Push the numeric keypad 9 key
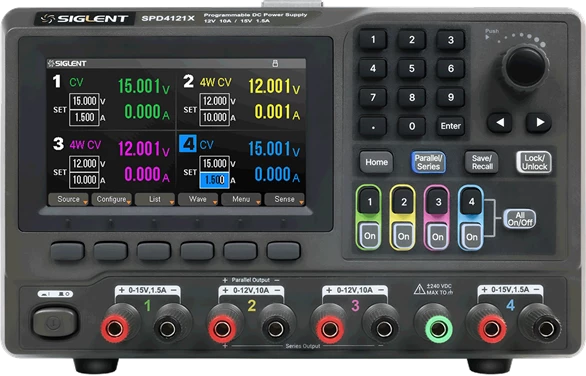The image size is (586, 376). point(451,97)
